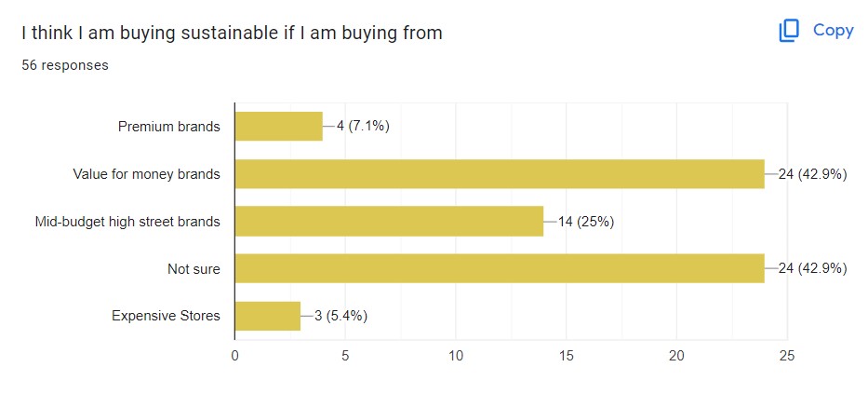This screenshot has width=868, height=394.
Task: Click the Expensive Stores axis label
Action: pos(166,316)
